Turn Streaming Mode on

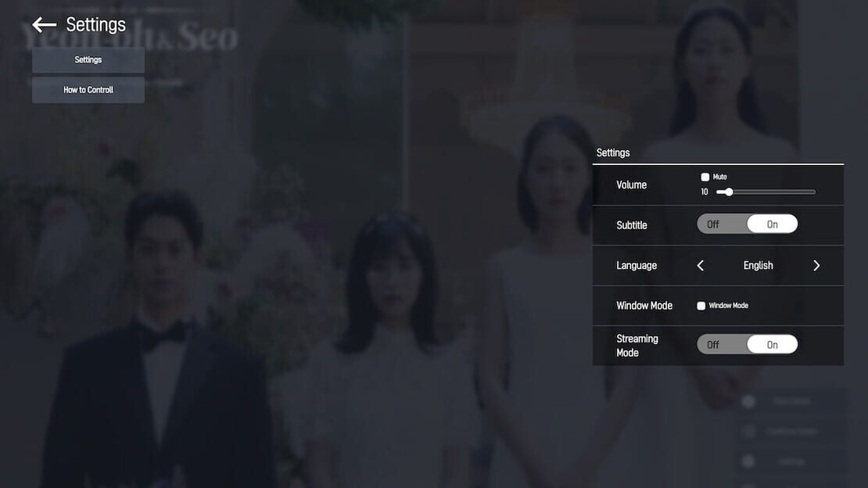point(773,345)
